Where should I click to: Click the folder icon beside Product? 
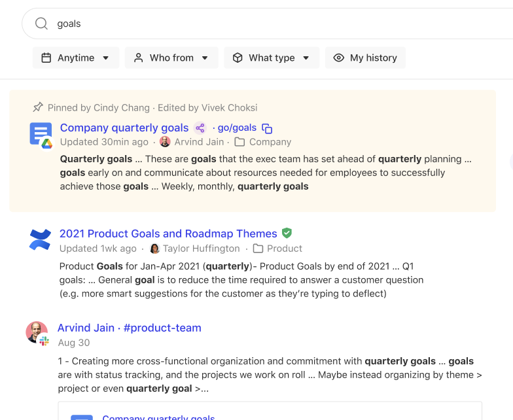tap(258, 249)
